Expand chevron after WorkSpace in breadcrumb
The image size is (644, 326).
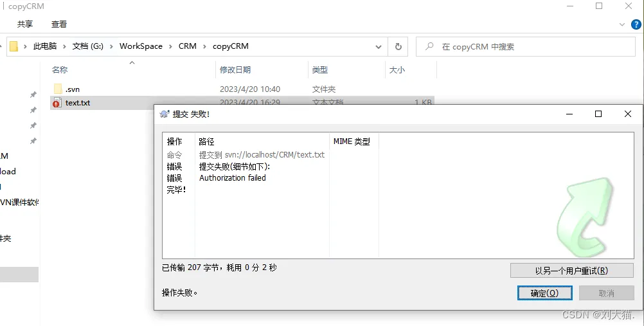point(170,46)
